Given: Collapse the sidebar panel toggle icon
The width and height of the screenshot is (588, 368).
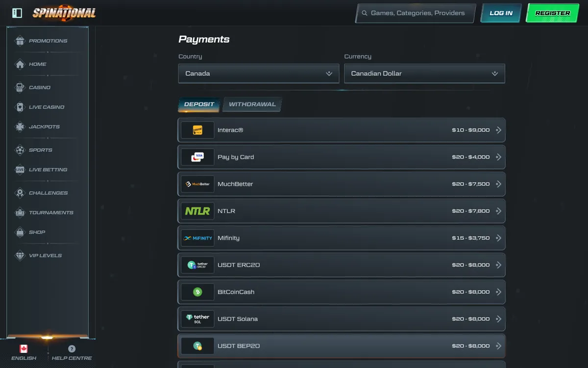Looking at the screenshot, I should click(17, 13).
